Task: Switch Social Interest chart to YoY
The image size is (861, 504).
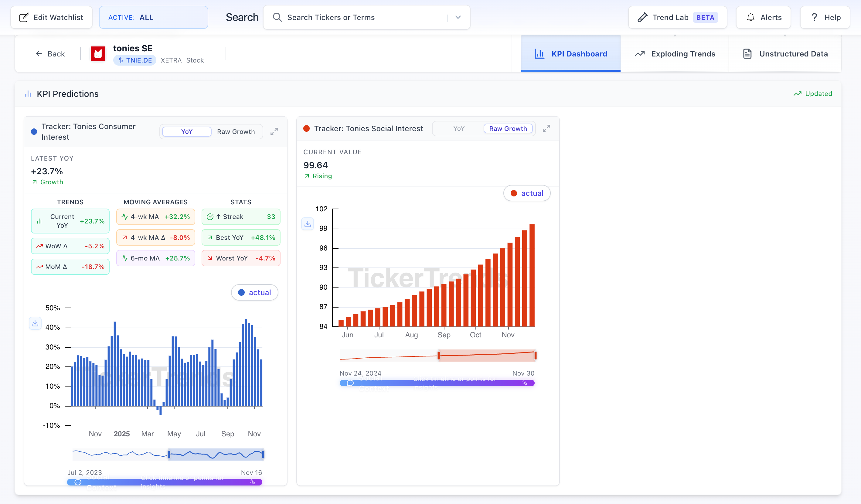Action: 458,128
